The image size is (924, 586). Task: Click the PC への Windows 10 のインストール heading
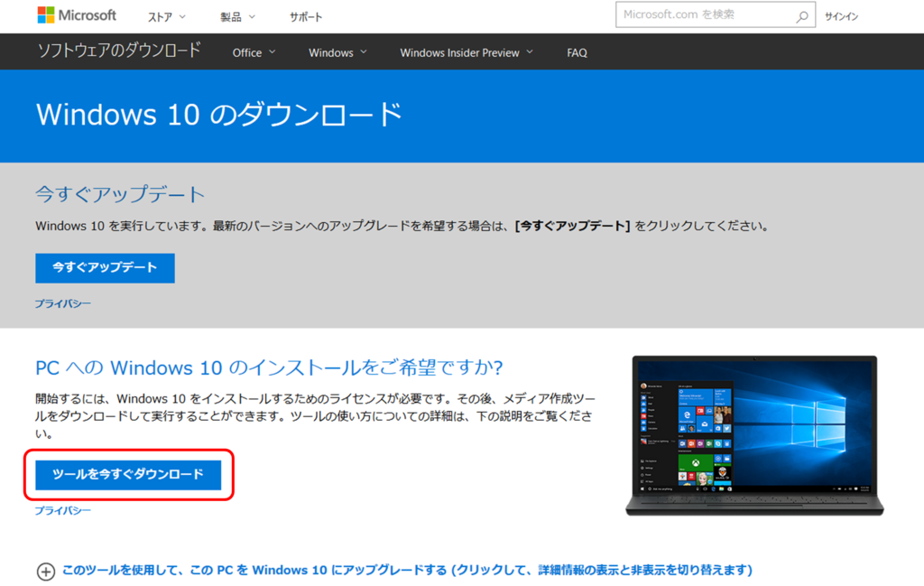coord(269,367)
